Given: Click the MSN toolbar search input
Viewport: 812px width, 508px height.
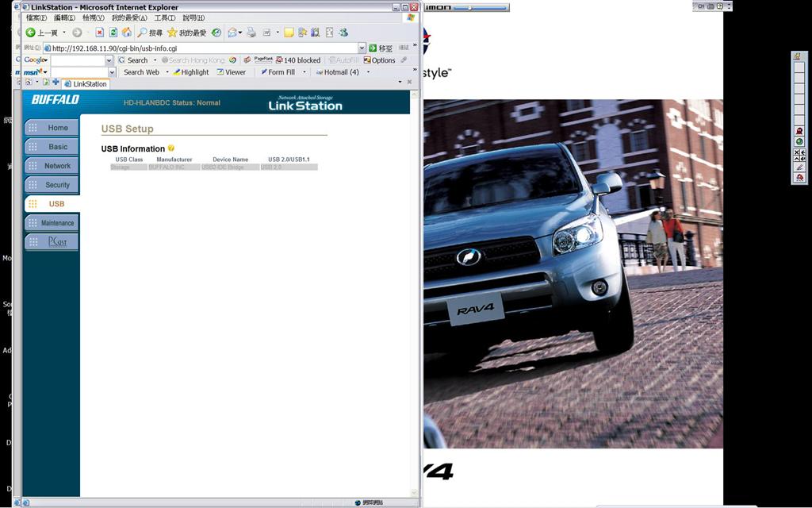Looking at the screenshot, I should (x=79, y=72).
